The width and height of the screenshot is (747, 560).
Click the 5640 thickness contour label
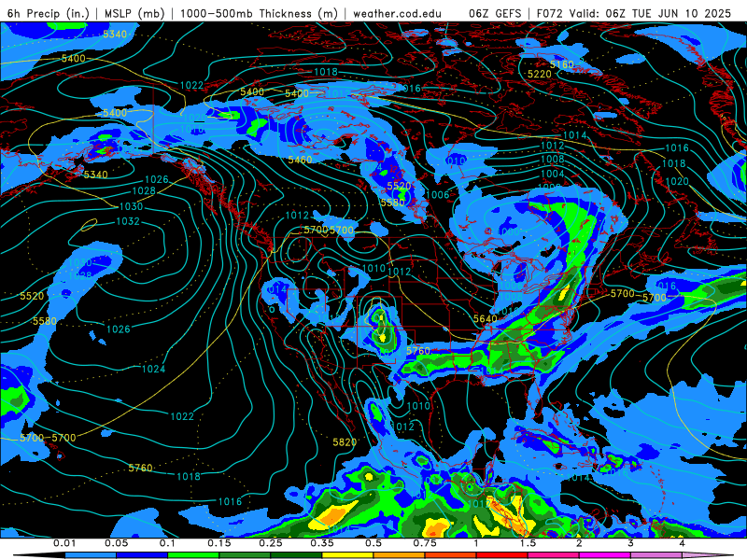click(486, 318)
